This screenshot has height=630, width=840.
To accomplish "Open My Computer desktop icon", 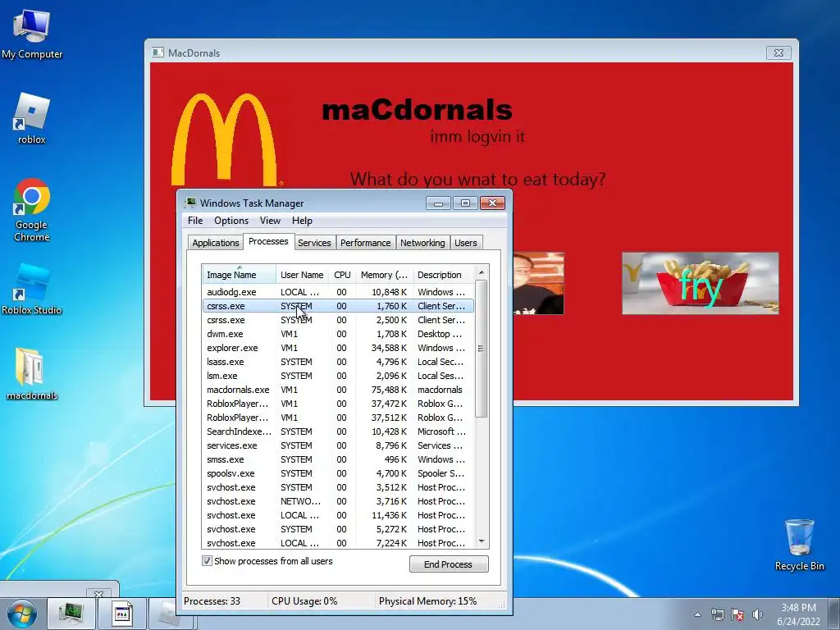I will (x=32, y=33).
